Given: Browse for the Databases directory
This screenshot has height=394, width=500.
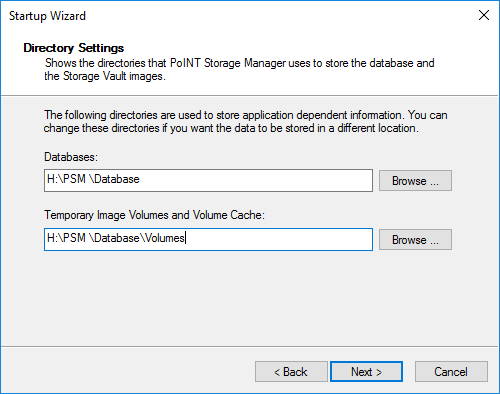Looking at the screenshot, I should tap(415, 181).
